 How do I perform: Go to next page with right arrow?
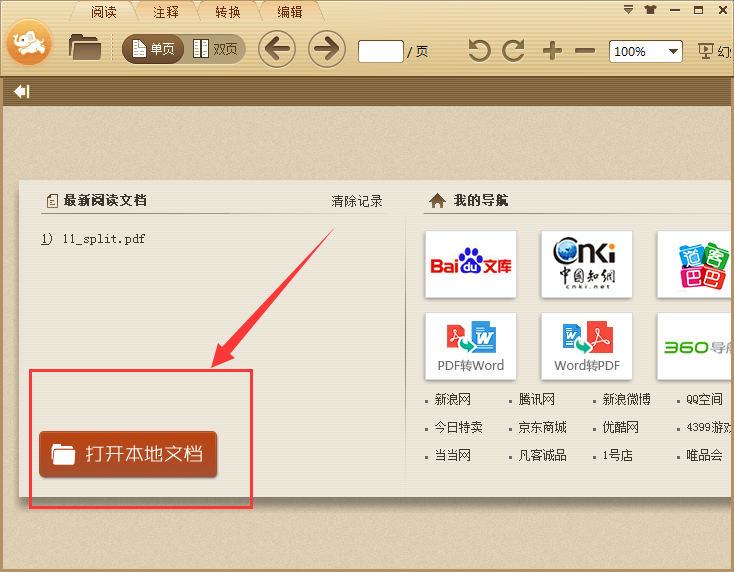[326, 49]
